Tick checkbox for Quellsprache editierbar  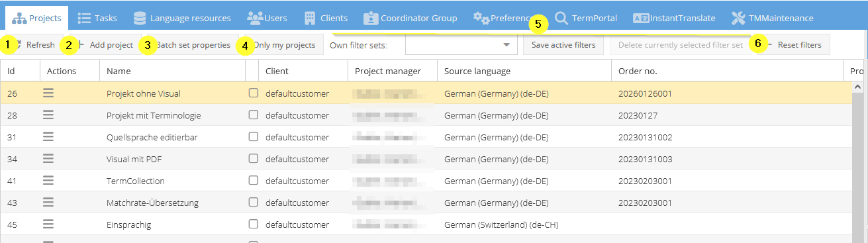coord(254,137)
